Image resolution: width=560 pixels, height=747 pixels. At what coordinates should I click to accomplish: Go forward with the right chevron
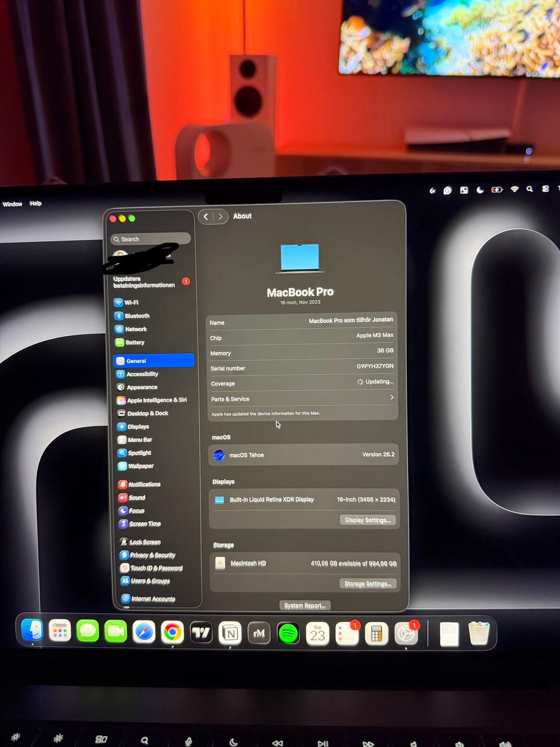click(x=220, y=217)
